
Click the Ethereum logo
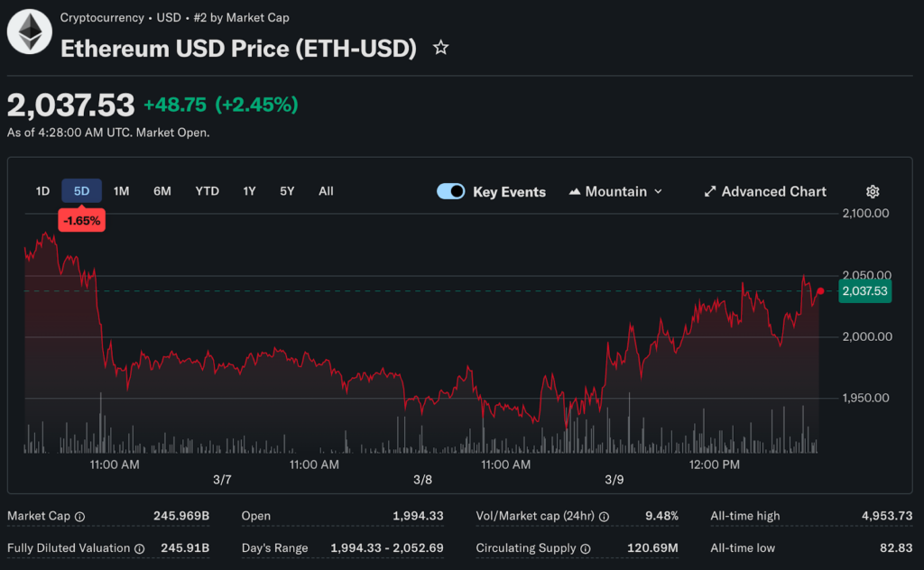30,32
